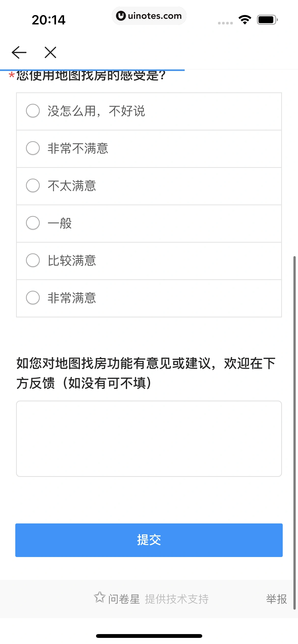Tap the battery indicator icon
The width and height of the screenshot is (298, 644).
click(x=267, y=20)
